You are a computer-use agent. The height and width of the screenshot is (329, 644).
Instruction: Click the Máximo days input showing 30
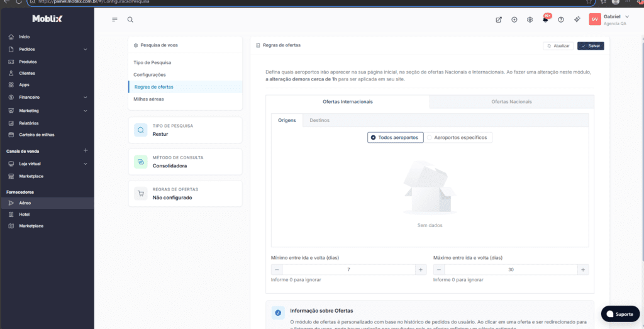point(511,270)
